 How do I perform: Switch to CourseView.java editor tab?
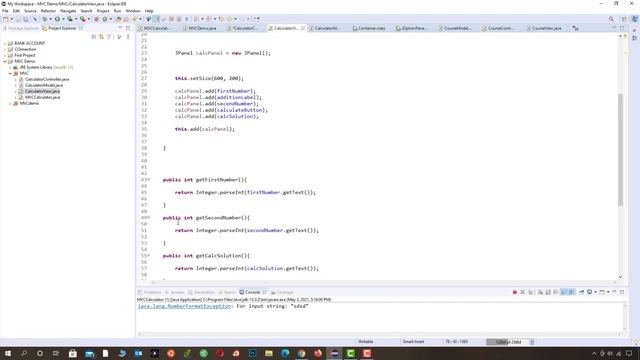[547, 28]
